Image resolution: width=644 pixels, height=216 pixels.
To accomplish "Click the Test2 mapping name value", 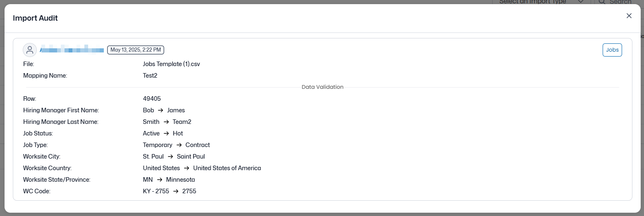I will (150, 76).
